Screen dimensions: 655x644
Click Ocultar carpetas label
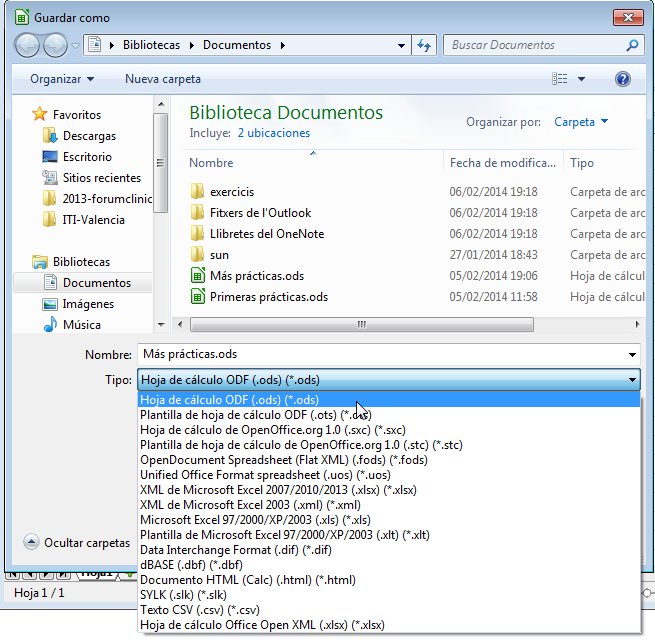tap(87, 543)
